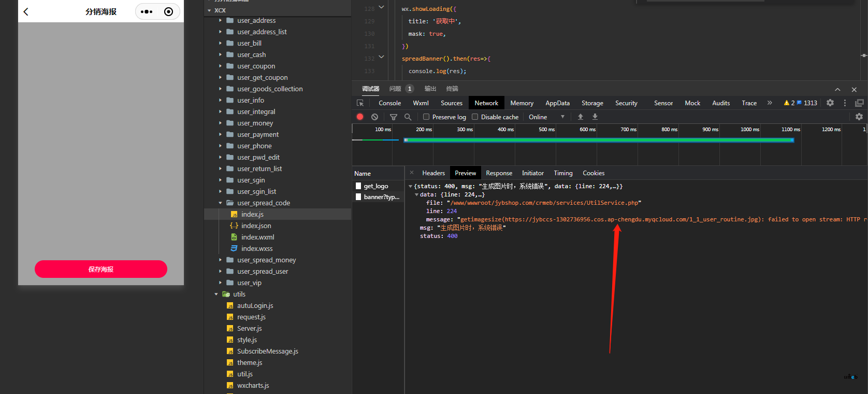Switch to 终端 tab
868x394 pixels.
[452, 89]
